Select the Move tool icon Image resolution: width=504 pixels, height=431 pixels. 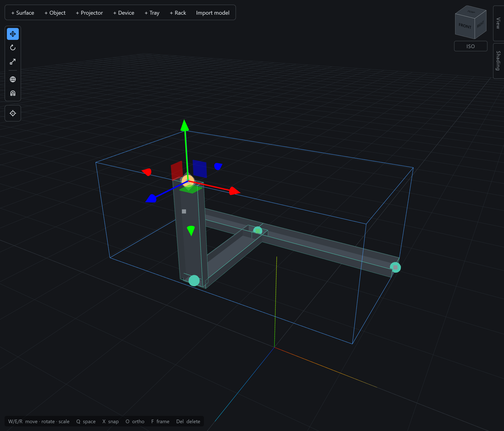click(x=13, y=34)
